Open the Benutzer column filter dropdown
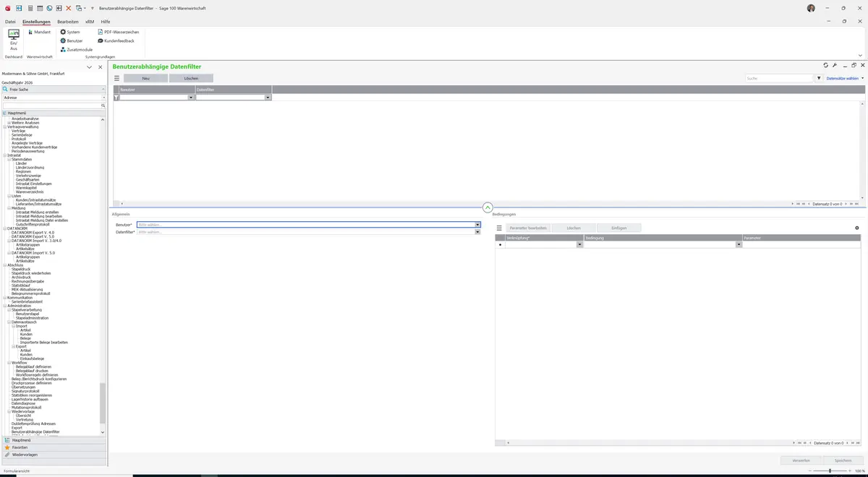 point(191,97)
